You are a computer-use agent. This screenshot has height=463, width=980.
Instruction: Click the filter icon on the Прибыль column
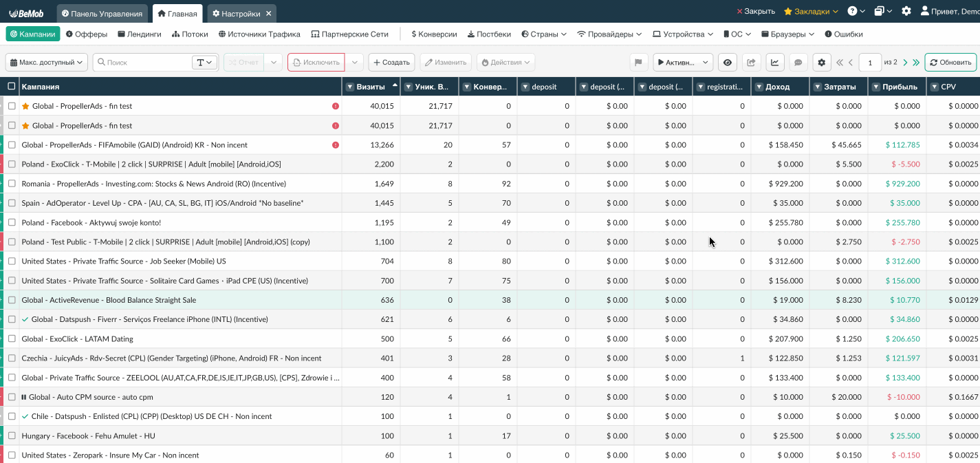pyautogui.click(x=876, y=87)
